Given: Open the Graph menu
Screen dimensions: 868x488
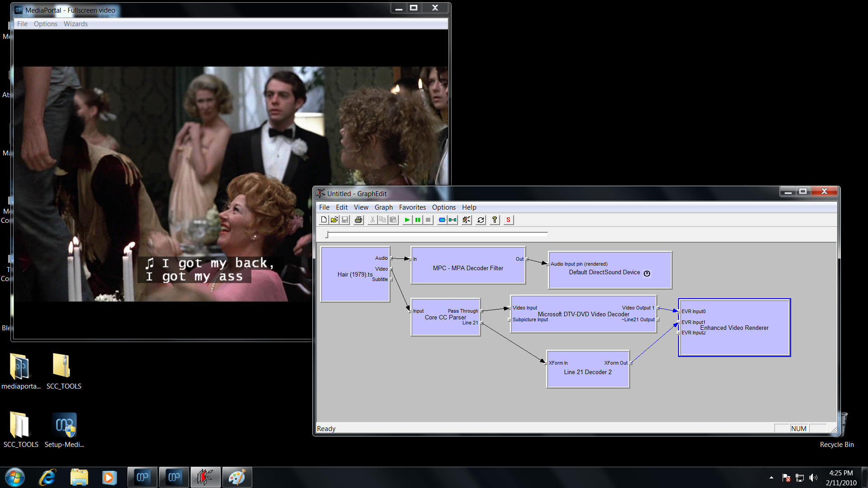Looking at the screenshot, I should coord(383,207).
